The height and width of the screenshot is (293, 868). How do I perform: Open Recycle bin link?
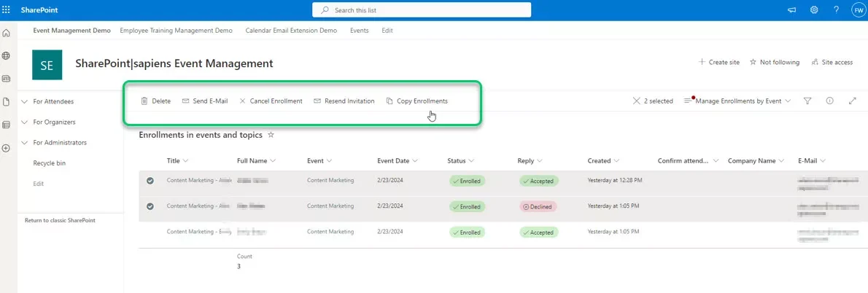click(50, 163)
